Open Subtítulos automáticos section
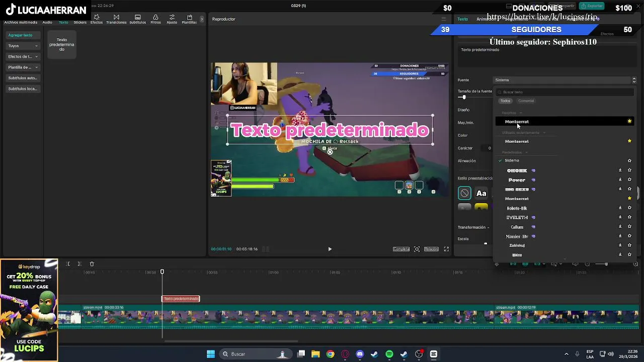 tap(23, 78)
